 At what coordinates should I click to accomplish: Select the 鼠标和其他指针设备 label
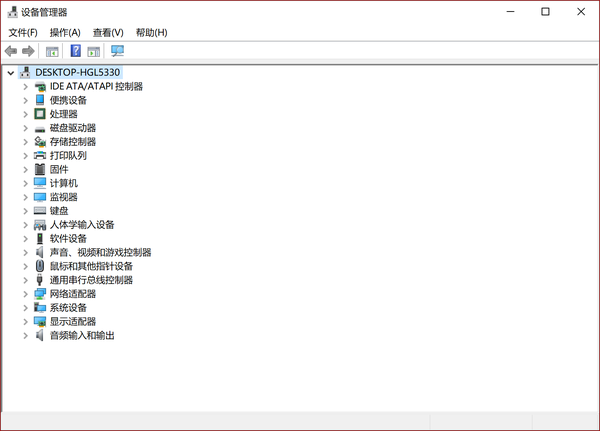pyautogui.click(x=91, y=266)
